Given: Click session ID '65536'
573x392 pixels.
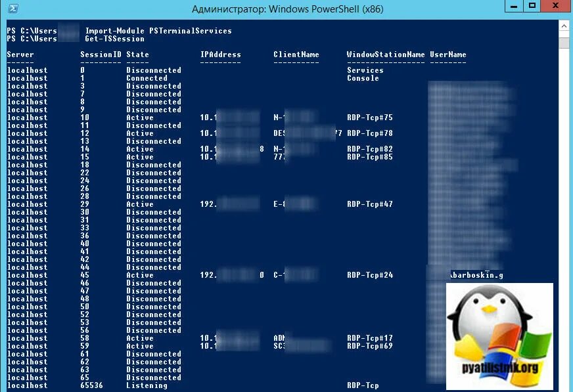Looking at the screenshot, I should click(92, 385).
